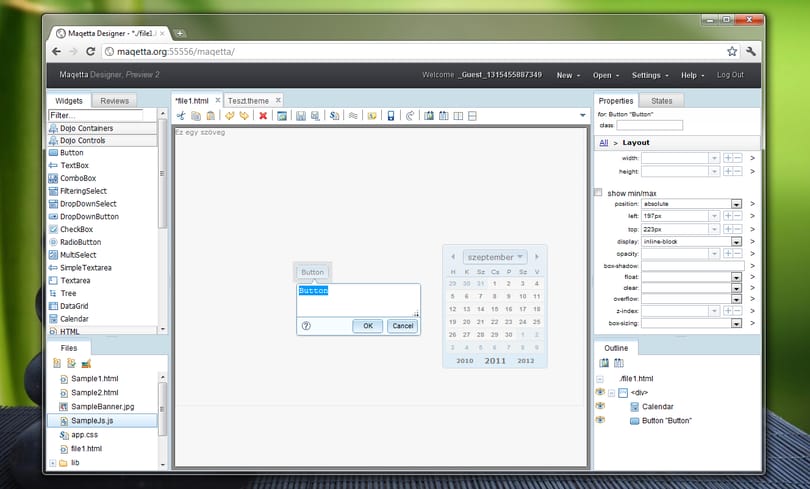Viewport: 810px width, 489px height.
Task: Open the Help menu in header
Action: pos(692,75)
